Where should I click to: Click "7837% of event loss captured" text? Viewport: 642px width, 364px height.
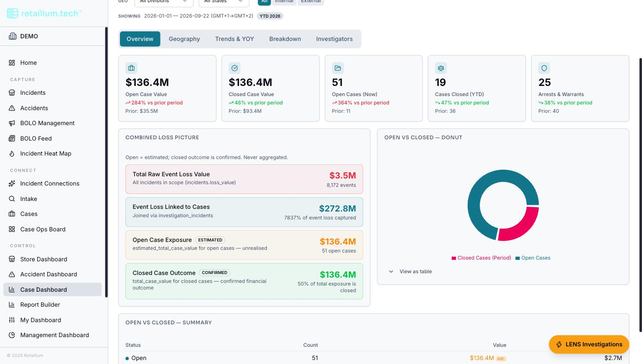click(320, 218)
